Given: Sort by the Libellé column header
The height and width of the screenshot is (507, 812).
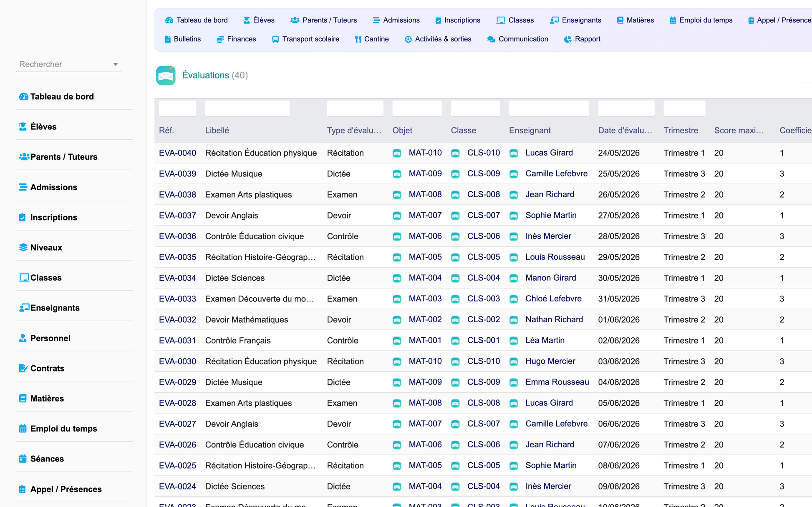Looking at the screenshot, I should (x=217, y=131).
